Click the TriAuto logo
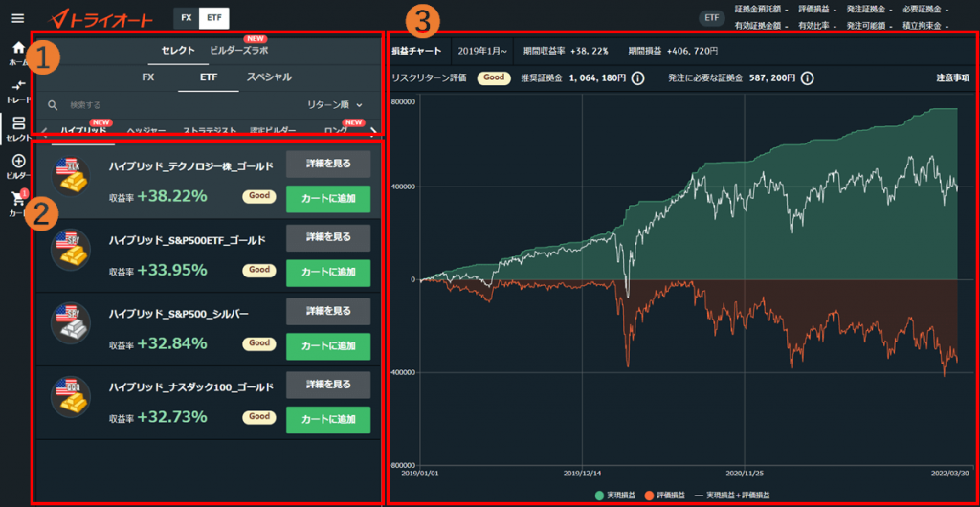The image size is (980, 507). pos(101,19)
